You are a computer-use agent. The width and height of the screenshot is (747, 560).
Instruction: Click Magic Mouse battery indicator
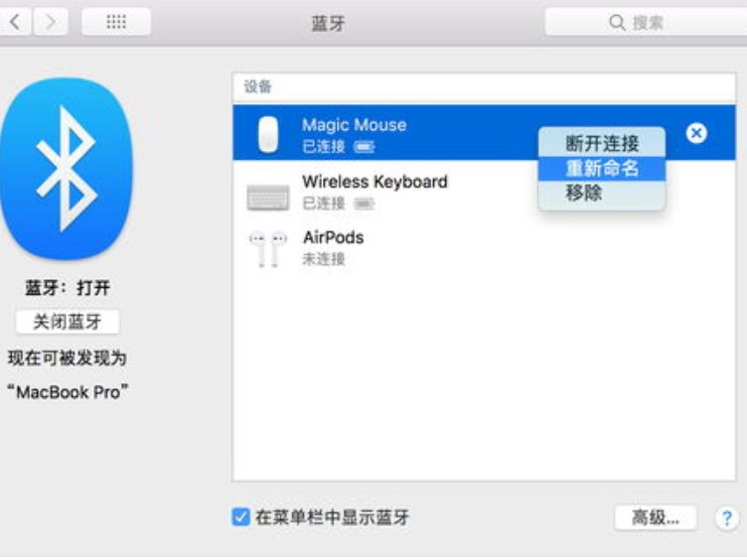coord(365,147)
